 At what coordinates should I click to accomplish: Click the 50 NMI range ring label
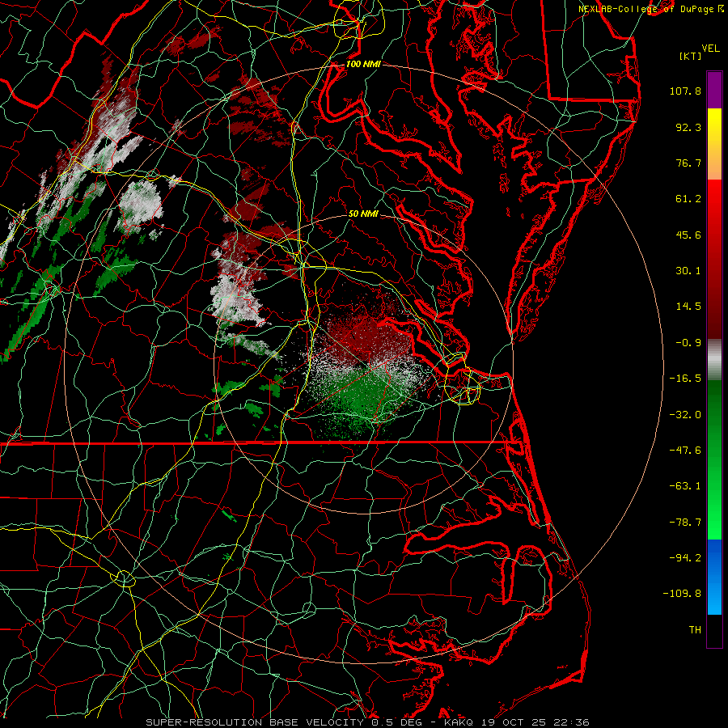pyautogui.click(x=363, y=214)
